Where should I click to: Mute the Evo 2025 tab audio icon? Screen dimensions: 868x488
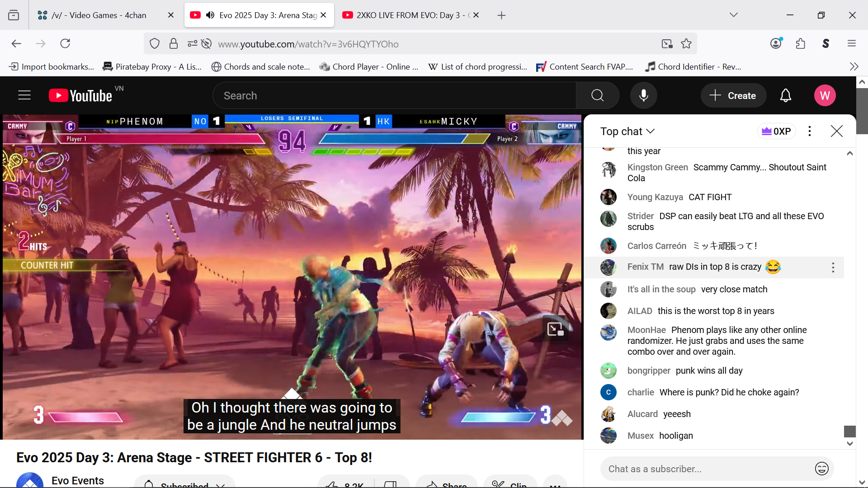coord(210,15)
